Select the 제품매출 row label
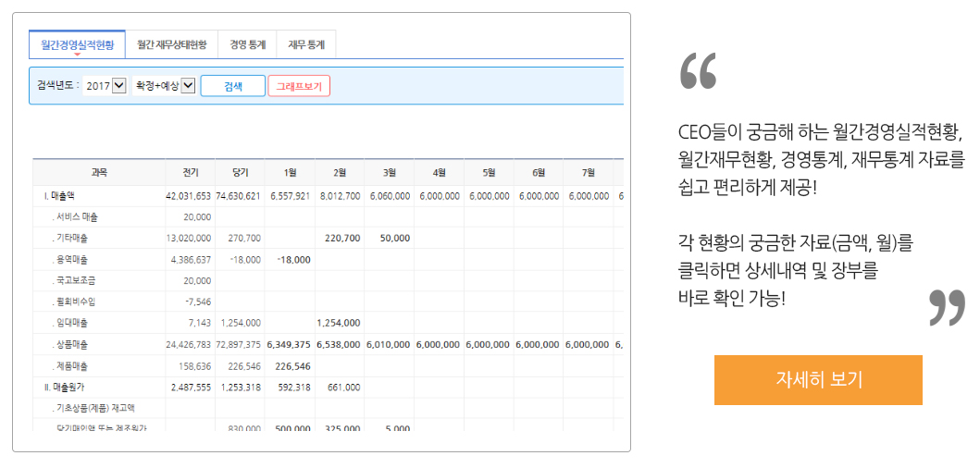 tap(70, 365)
